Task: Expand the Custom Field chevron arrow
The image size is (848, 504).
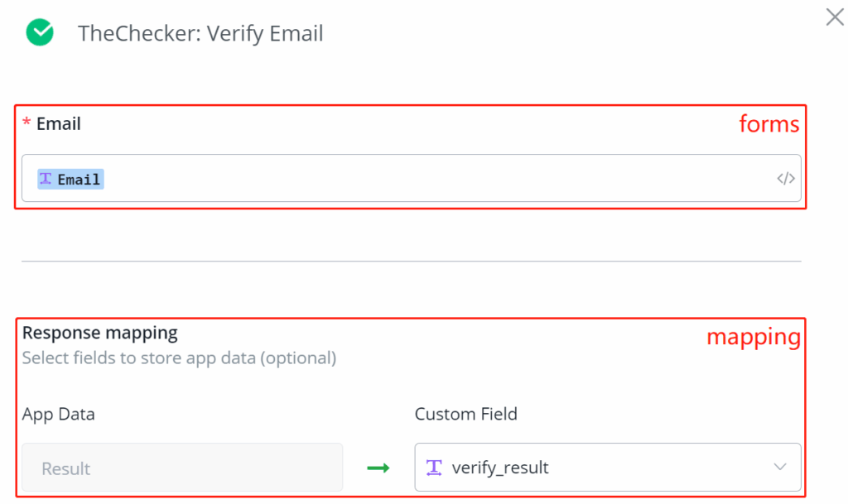Action: [779, 468]
